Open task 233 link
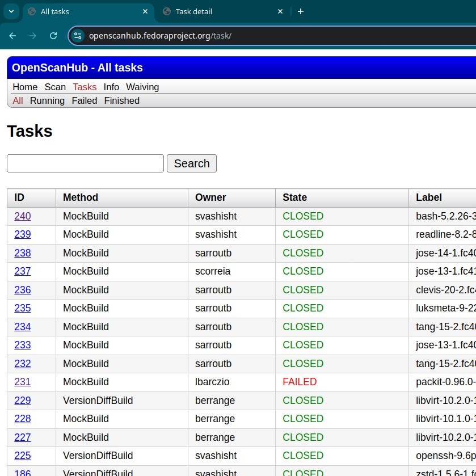 tap(23, 345)
